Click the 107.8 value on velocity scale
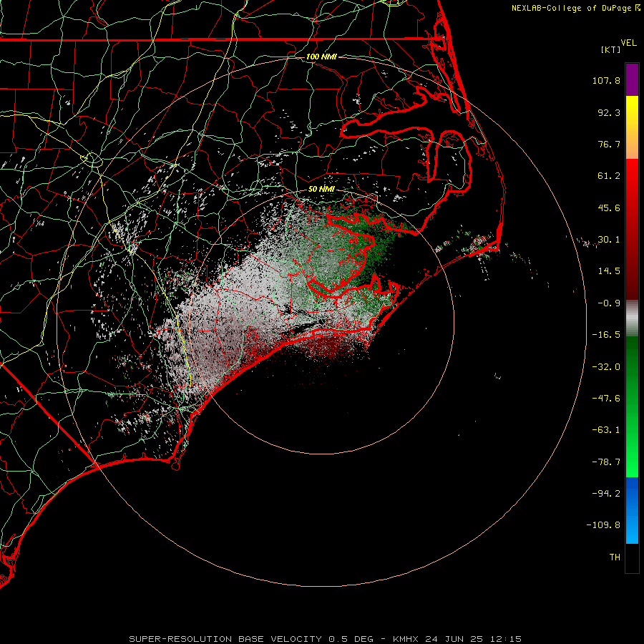This screenshot has width=644, height=644. [606, 80]
